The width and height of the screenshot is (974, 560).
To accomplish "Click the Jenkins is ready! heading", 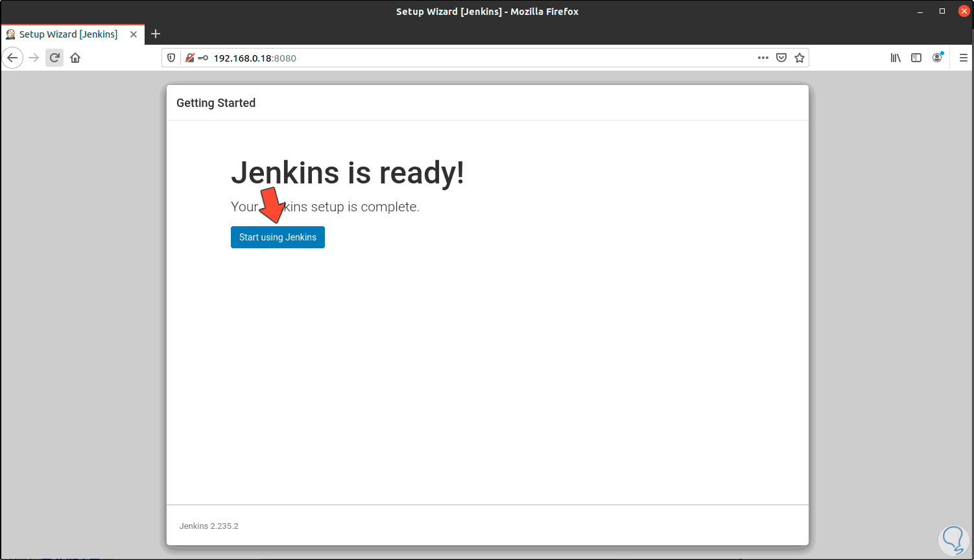I will [348, 173].
